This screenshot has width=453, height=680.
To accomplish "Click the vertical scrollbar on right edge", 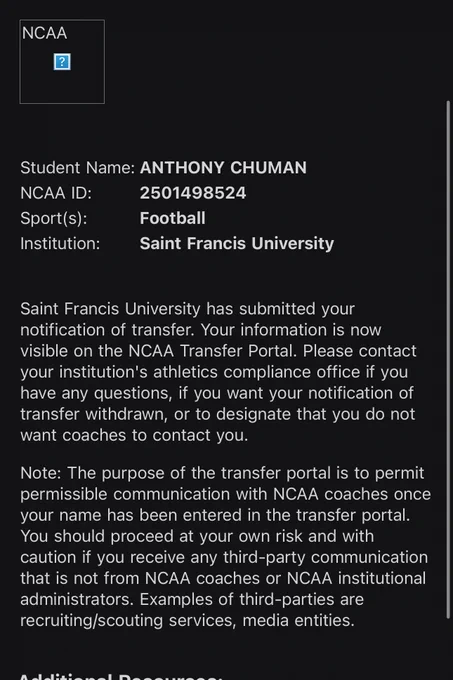I will point(449,359).
